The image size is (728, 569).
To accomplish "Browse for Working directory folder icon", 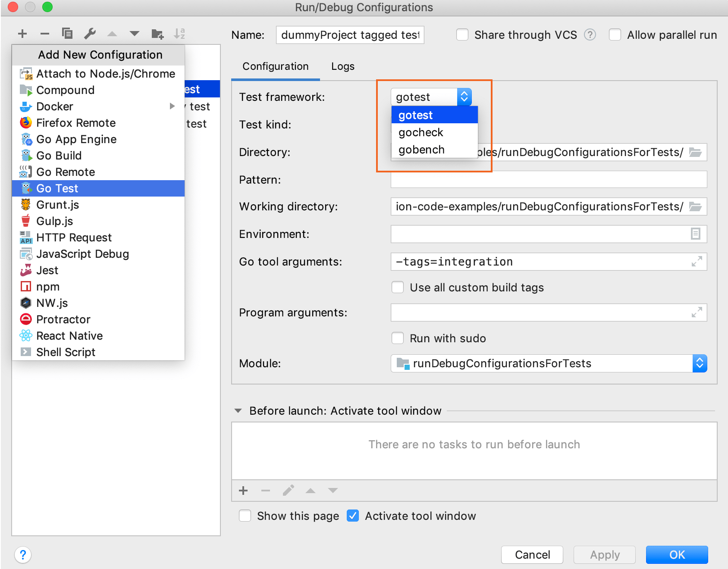I will [695, 206].
